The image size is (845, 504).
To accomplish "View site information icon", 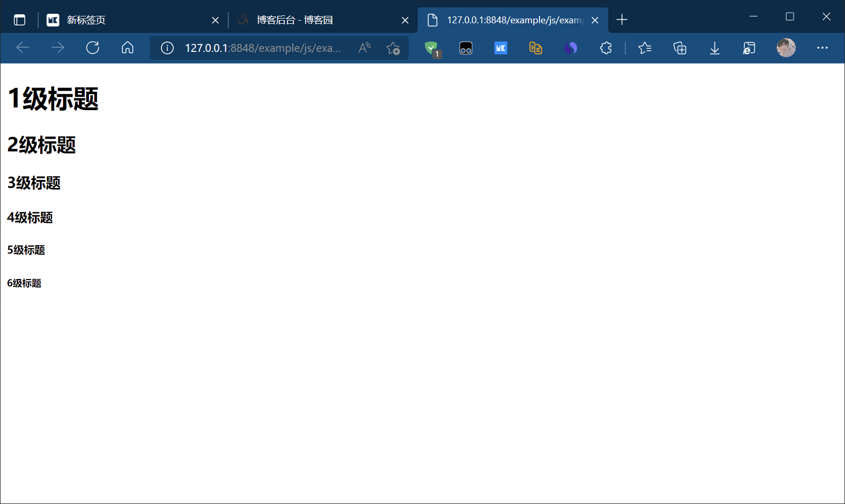I will [167, 48].
